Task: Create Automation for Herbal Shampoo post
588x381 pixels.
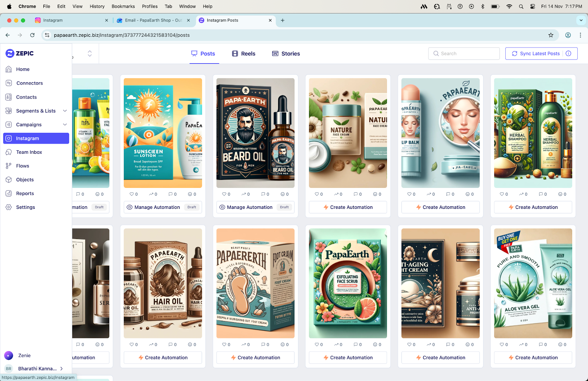Action: [x=533, y=207]
